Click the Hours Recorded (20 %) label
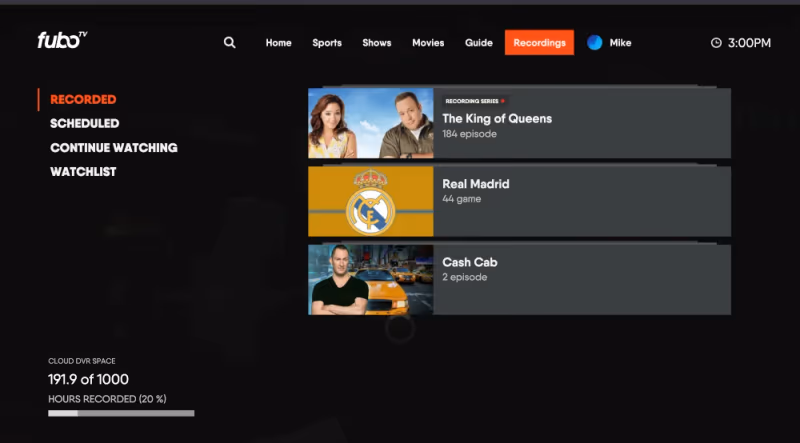The image size is (800, 443). 107,399
